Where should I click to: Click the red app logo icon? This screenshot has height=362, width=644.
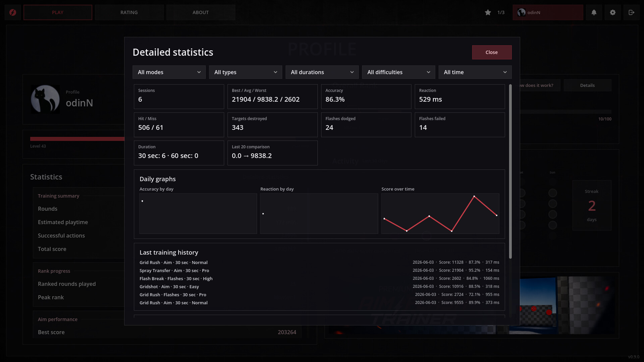[13, 12]
